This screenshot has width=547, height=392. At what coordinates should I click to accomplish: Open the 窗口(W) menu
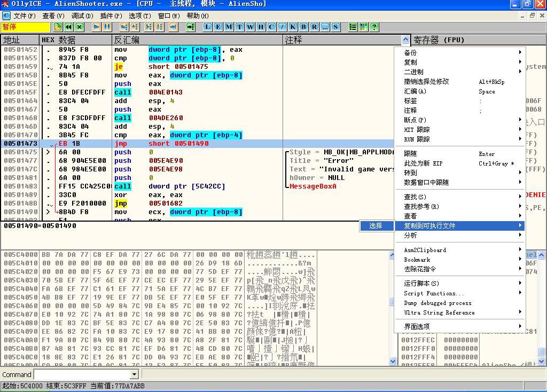[169, 15]
